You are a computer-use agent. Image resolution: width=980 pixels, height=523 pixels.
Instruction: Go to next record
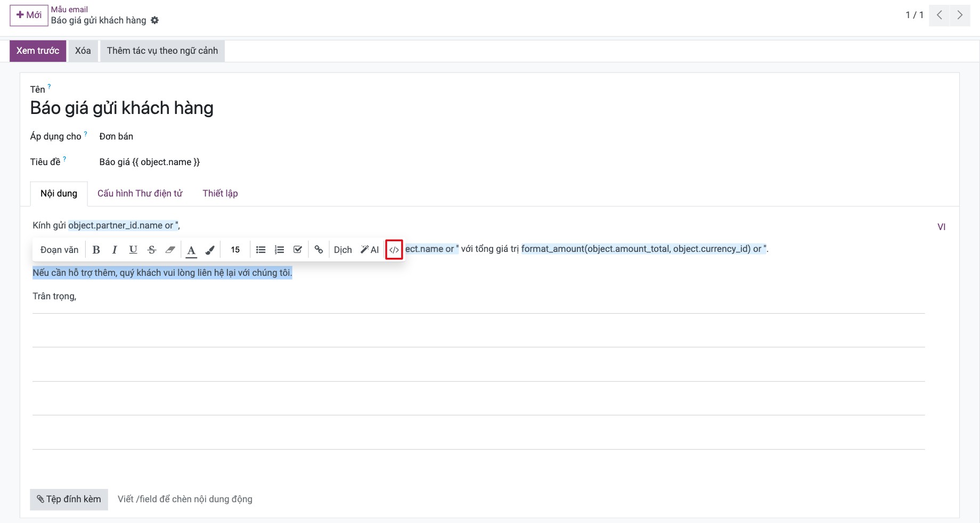960,15
